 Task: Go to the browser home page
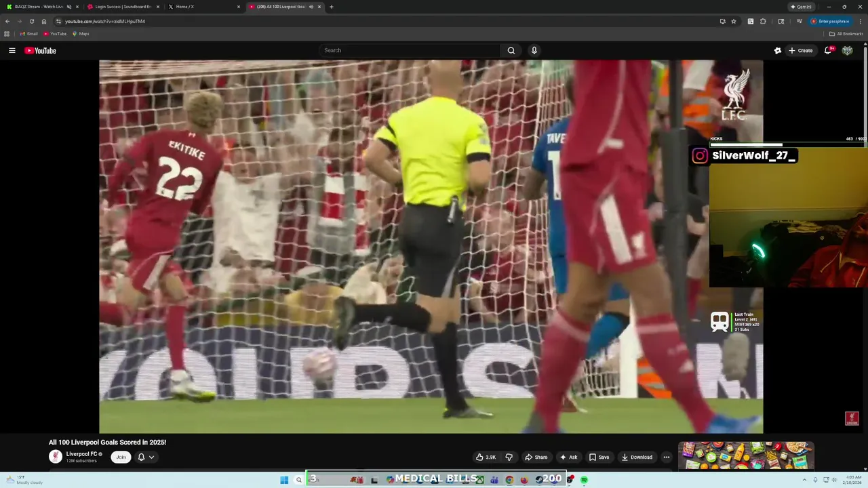[x=44, y=22]
